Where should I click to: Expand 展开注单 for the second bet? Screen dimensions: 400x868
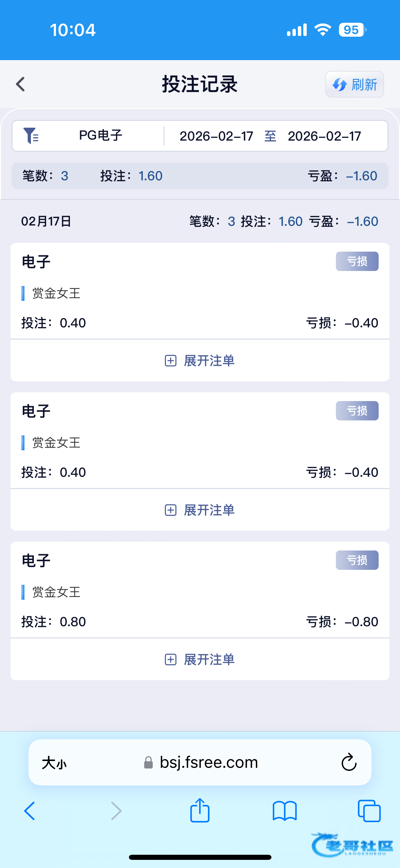click(200, 510)
